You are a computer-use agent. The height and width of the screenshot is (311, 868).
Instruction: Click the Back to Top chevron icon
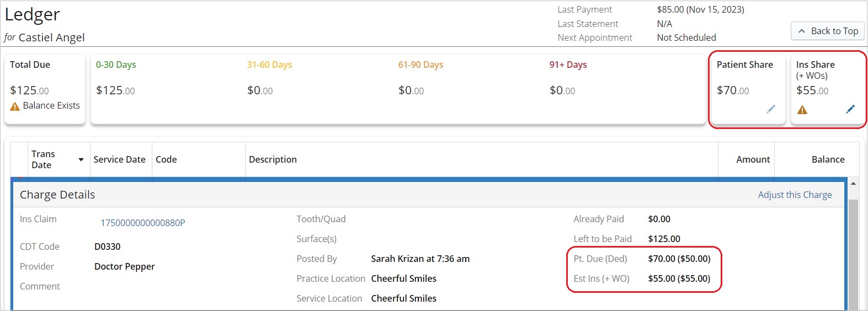(x=802, y=31)
